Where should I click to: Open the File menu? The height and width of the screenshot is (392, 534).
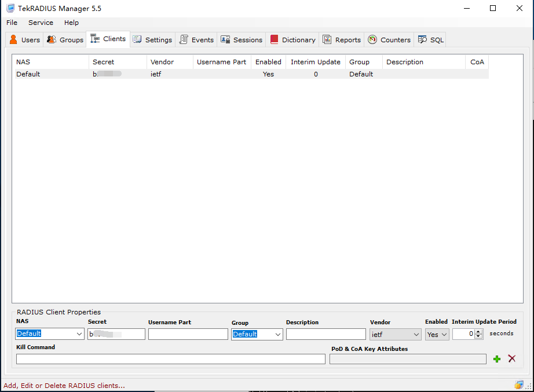[12, 23]
